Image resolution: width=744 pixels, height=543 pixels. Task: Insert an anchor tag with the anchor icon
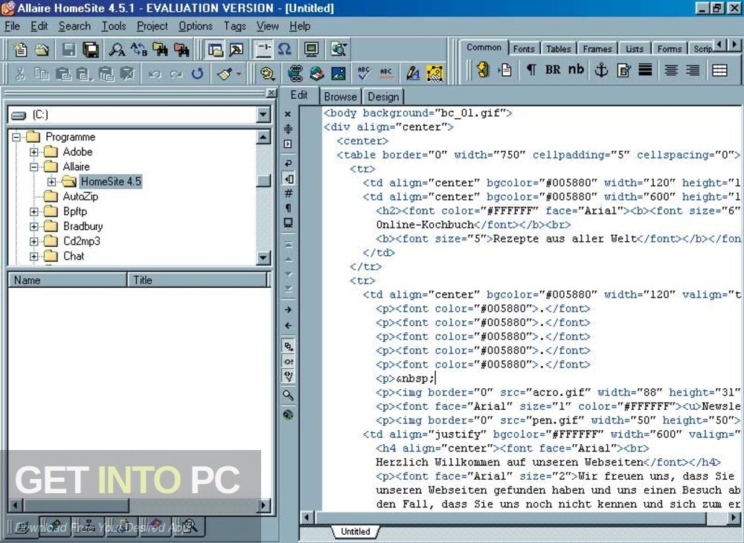(x=601, y=70)
